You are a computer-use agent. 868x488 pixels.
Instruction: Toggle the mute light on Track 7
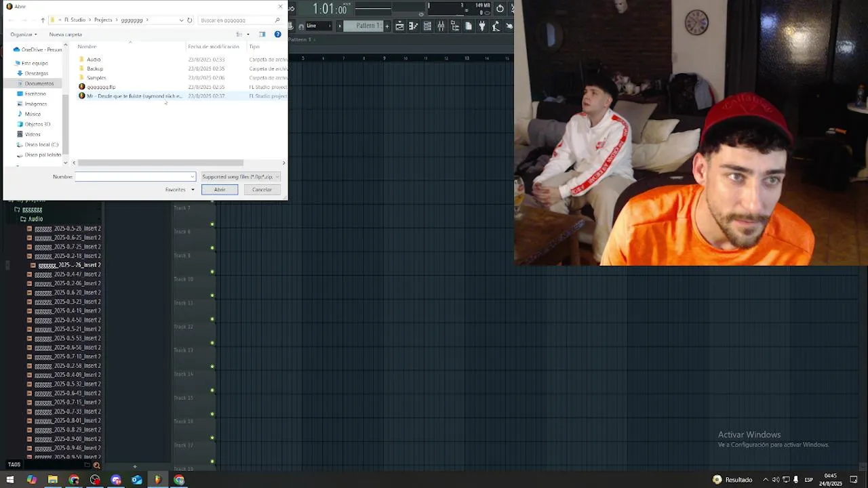tap(212, 224)
